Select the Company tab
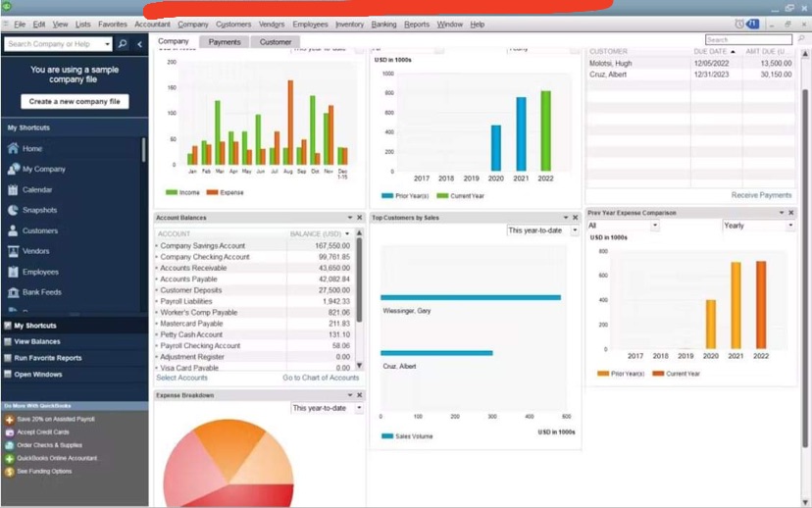 174,41
